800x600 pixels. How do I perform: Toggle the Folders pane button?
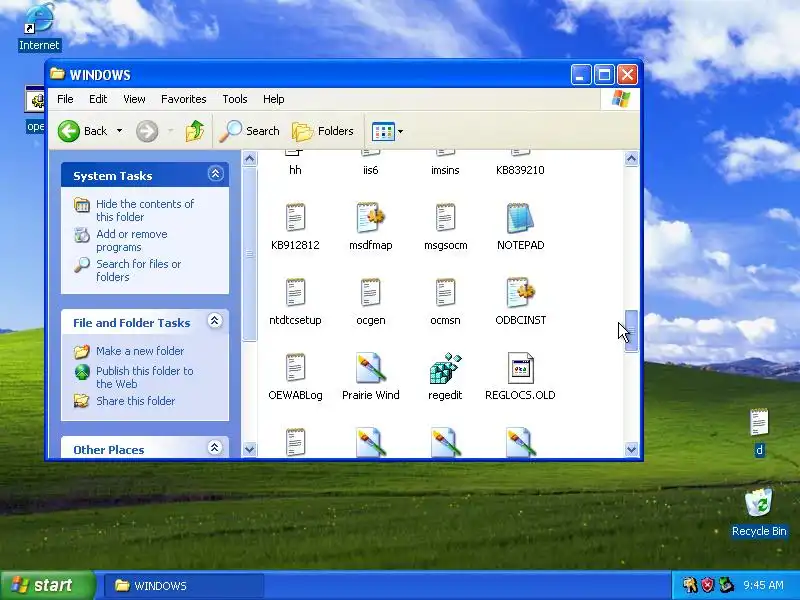pyautogui.click(x=323, y=131)
